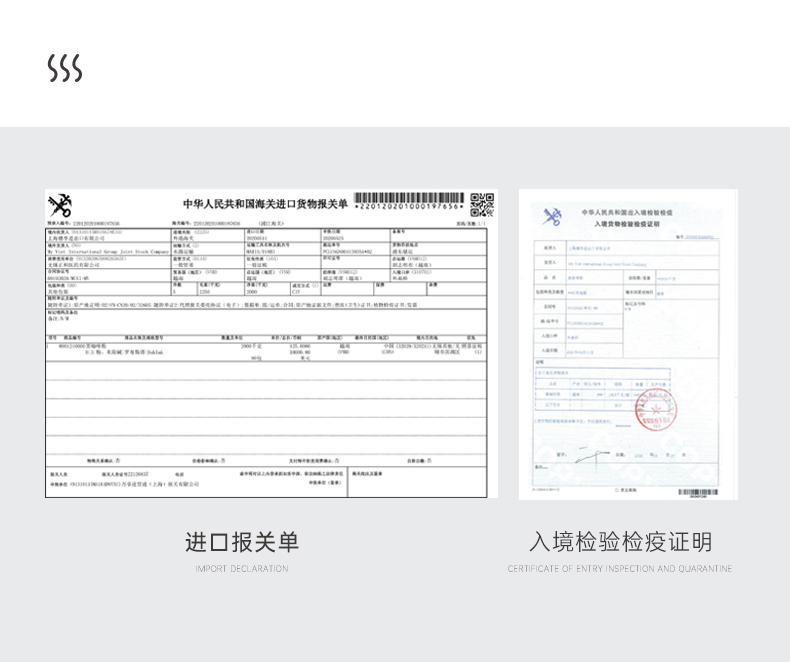Click the QR code on the declaration form

[482, 205]
